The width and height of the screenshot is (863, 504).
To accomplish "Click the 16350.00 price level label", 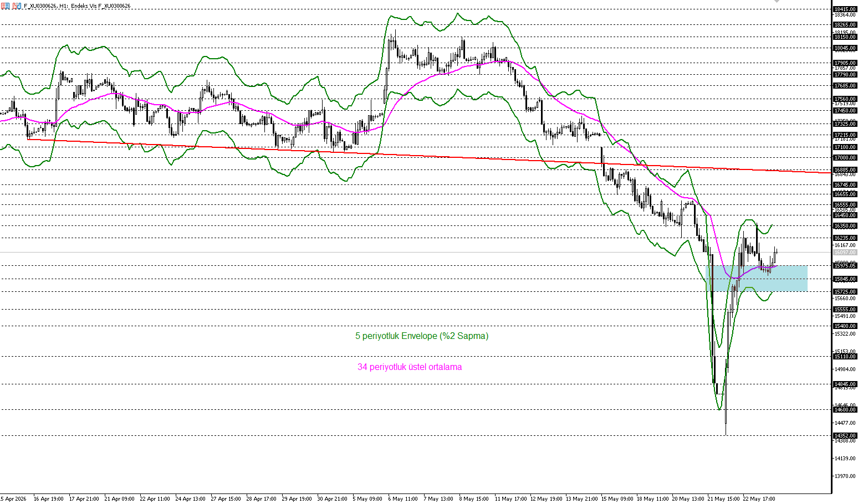I will [845, 226].
